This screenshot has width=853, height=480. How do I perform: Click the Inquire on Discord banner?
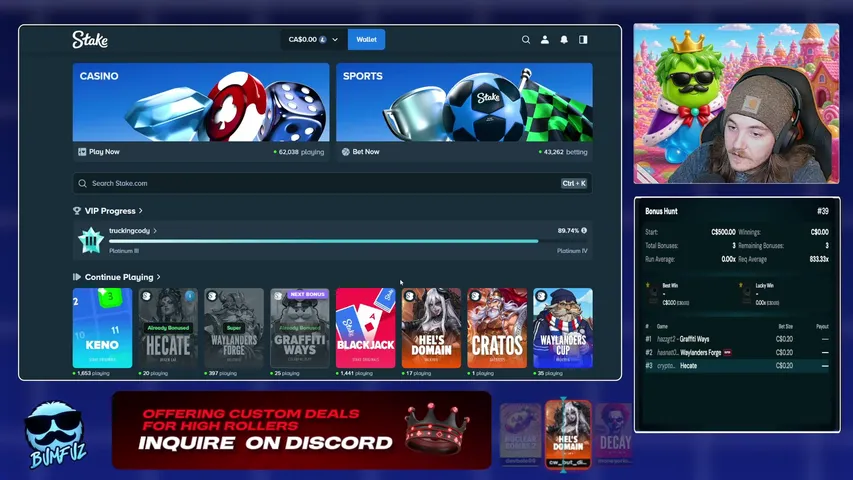tap(301, 430)
